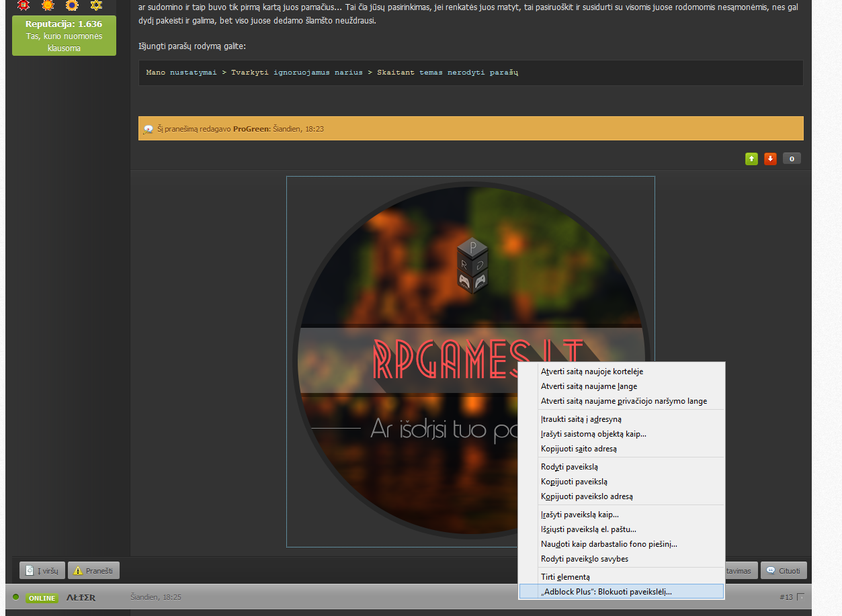This screenshot has width=842, height=616.
Task: Choose 'Įtraukti saitą į adresyną'
Action: [x=622, y=419]
